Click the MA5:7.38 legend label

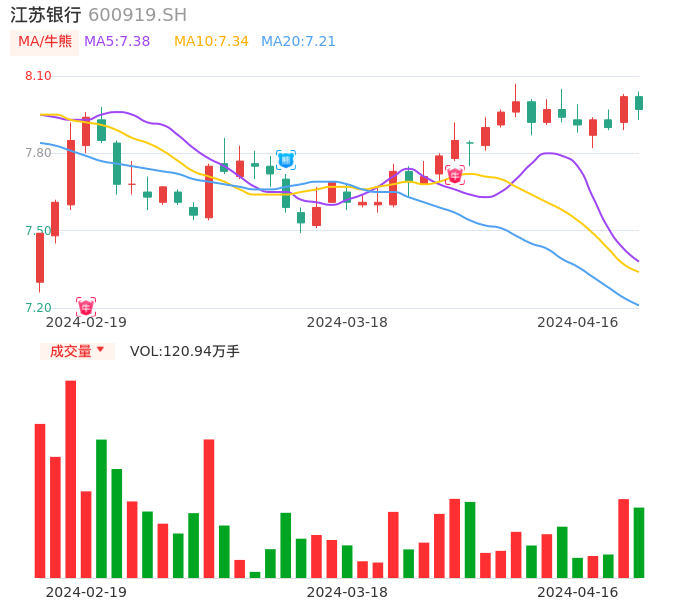click(117, 42)
